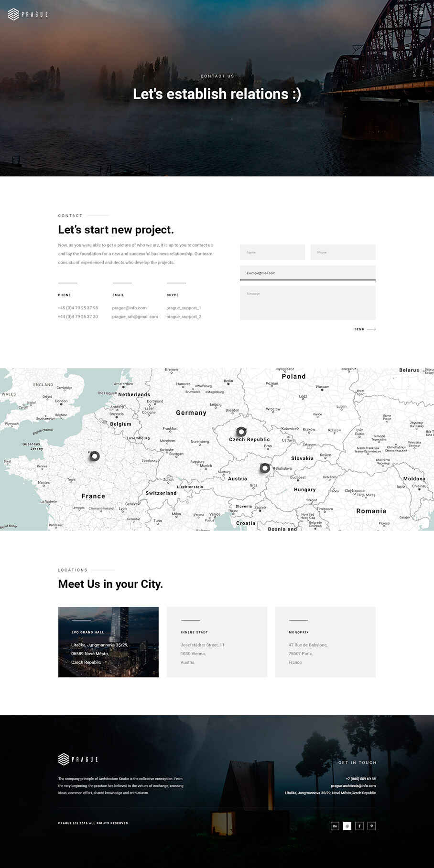Select the Innere Stadt location card

click(x=217, y=642)
